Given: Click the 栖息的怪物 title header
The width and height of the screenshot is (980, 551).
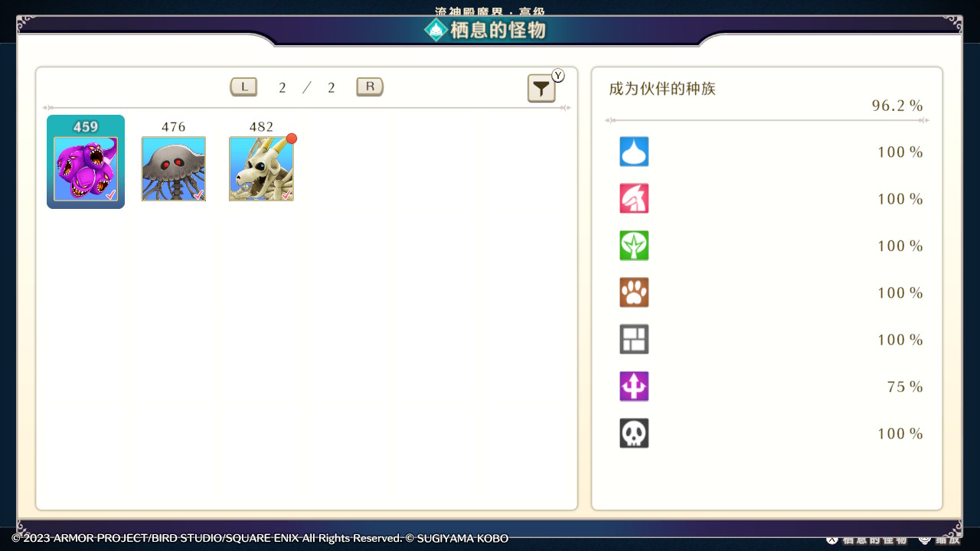Looking at the screenshot, I should pos(498,30).
